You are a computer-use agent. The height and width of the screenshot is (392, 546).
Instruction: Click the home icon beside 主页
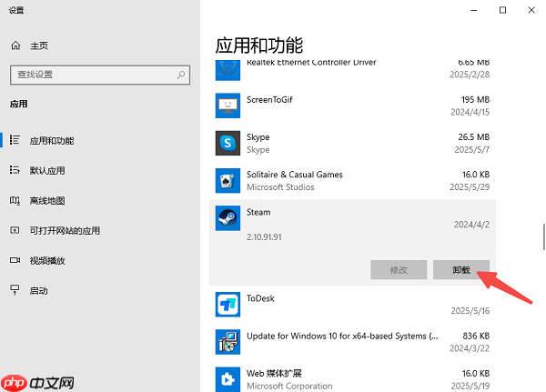click(x=15, y=45)
